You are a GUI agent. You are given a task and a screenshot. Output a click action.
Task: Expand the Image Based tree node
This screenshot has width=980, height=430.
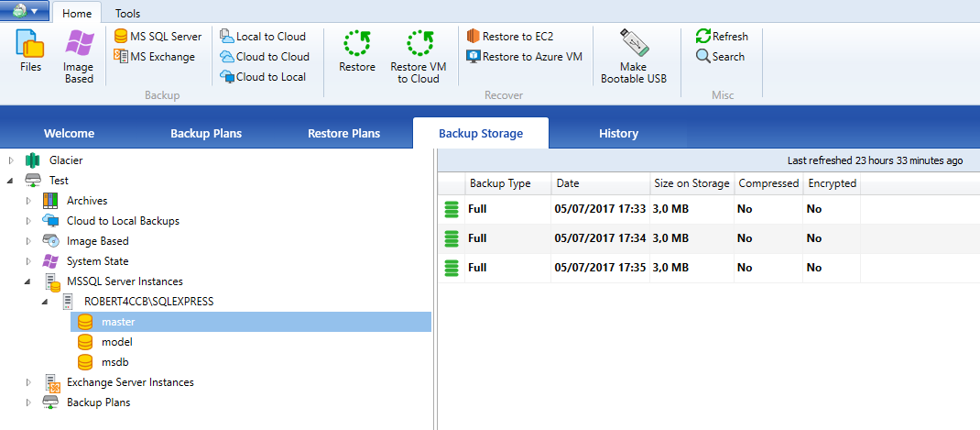tap(28, 241)
